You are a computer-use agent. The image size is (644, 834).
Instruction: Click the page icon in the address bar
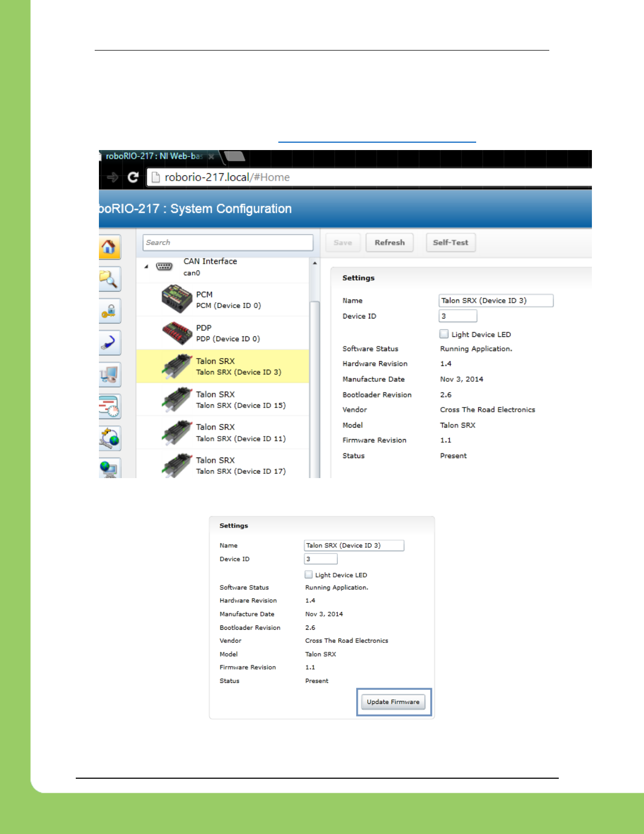click(155, 177)
